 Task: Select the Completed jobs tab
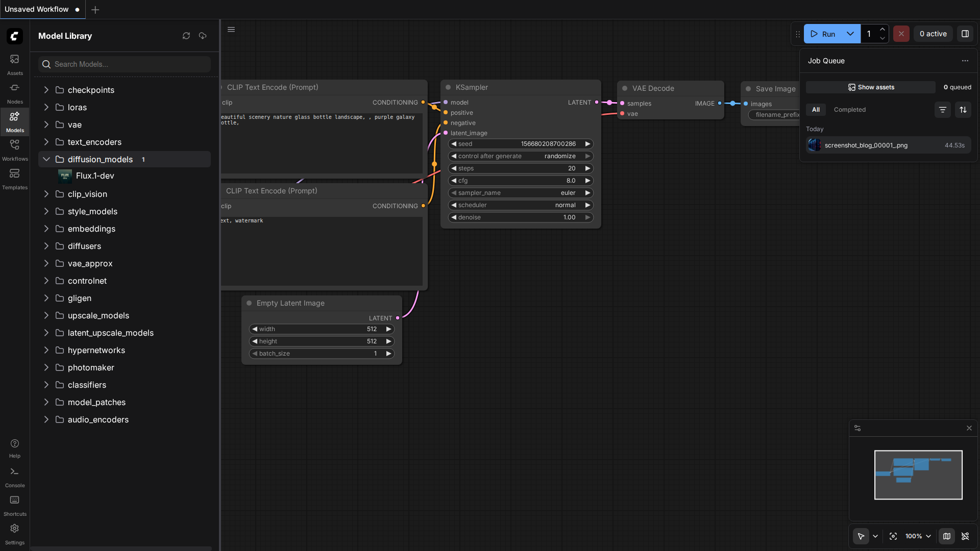point(849,110)
